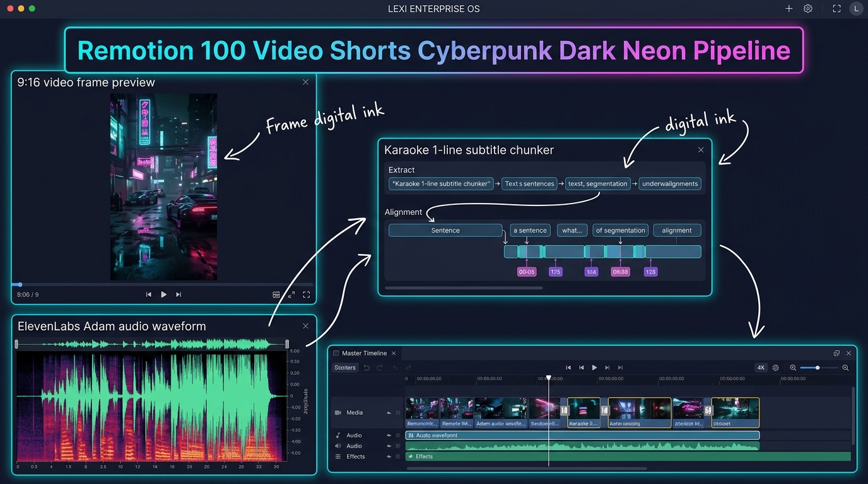Open the L user avatar
Viewport: 868px width, 484px height.
pyautogui.click(x=856, y=9)
